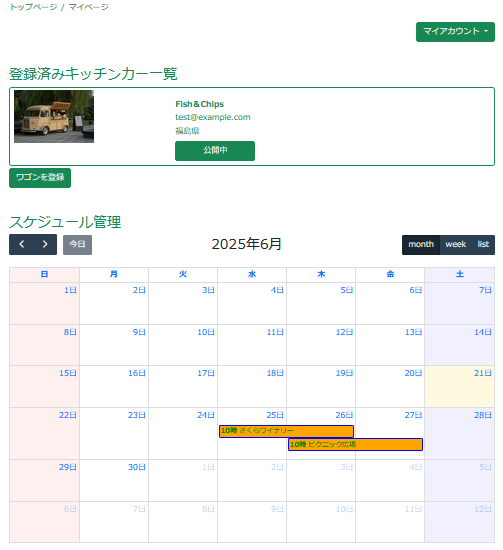Select the 21日 highlighted date cell
The height and width of the screenshot is (550, 503).
click(460, 387)
